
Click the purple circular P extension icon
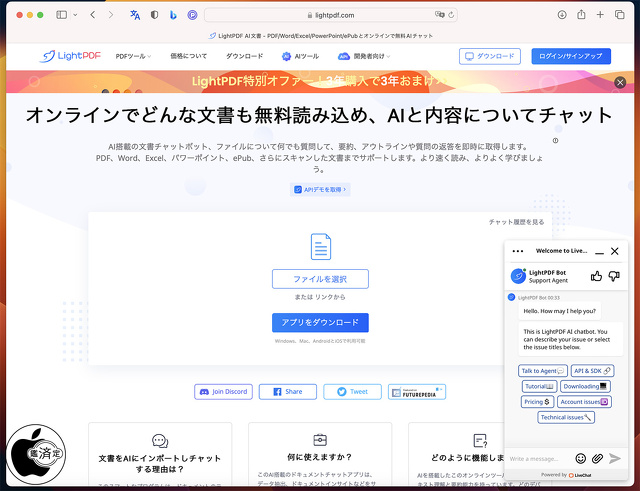[192, 15]
